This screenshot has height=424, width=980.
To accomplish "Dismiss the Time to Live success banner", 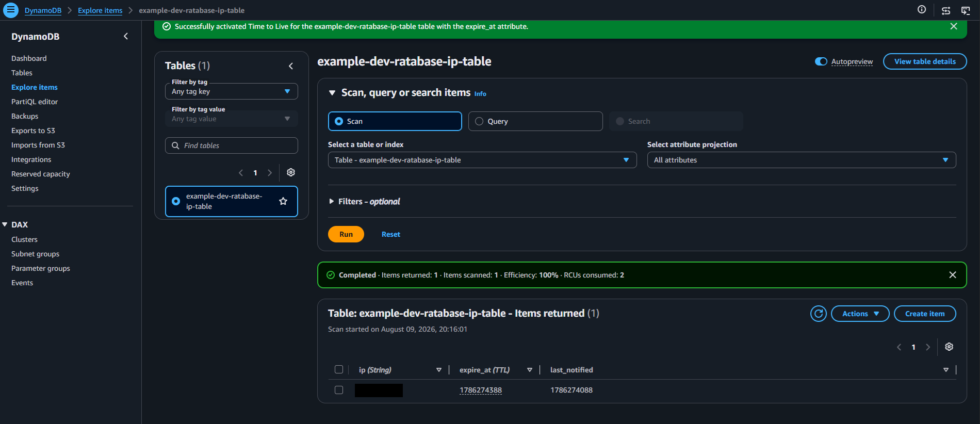I will (x=954, y=26).
